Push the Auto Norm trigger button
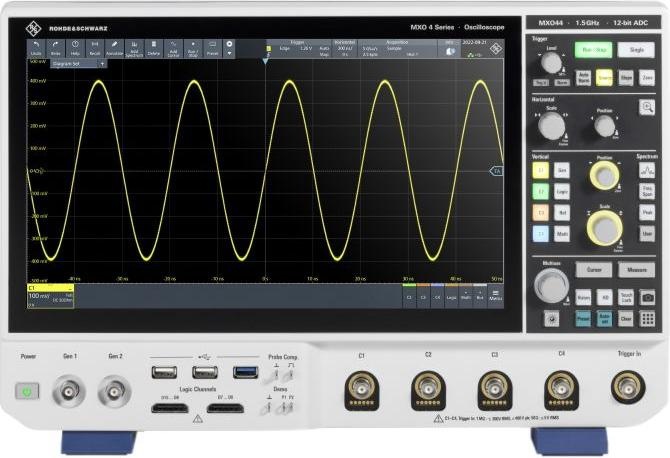Screen dimensions: 670x458 pyautogui.click(x=583, y=78)
